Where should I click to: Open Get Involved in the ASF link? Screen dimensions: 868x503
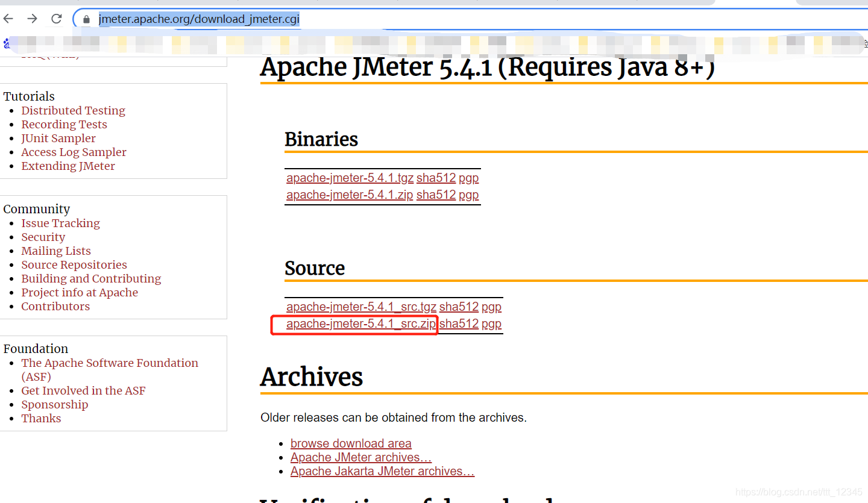pos(83,390)
